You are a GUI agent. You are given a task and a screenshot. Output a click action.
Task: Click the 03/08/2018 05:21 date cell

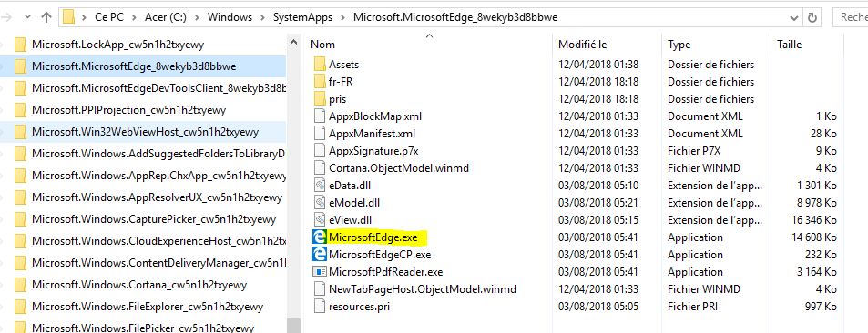tap(598, 203)
